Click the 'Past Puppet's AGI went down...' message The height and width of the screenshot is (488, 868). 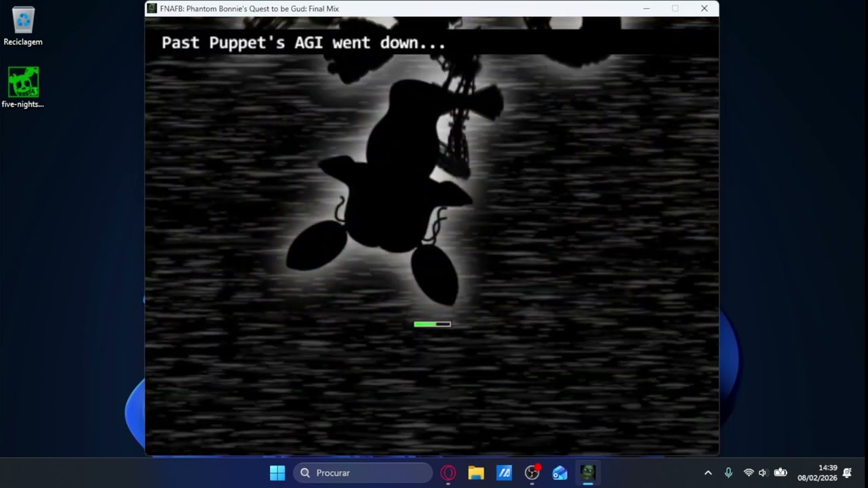(x=303, y=43)
